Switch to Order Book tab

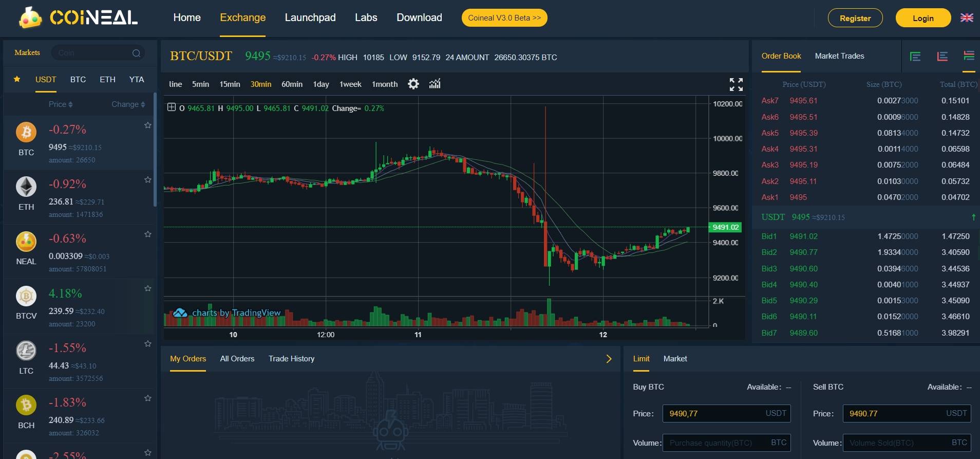tap(781, 56)
